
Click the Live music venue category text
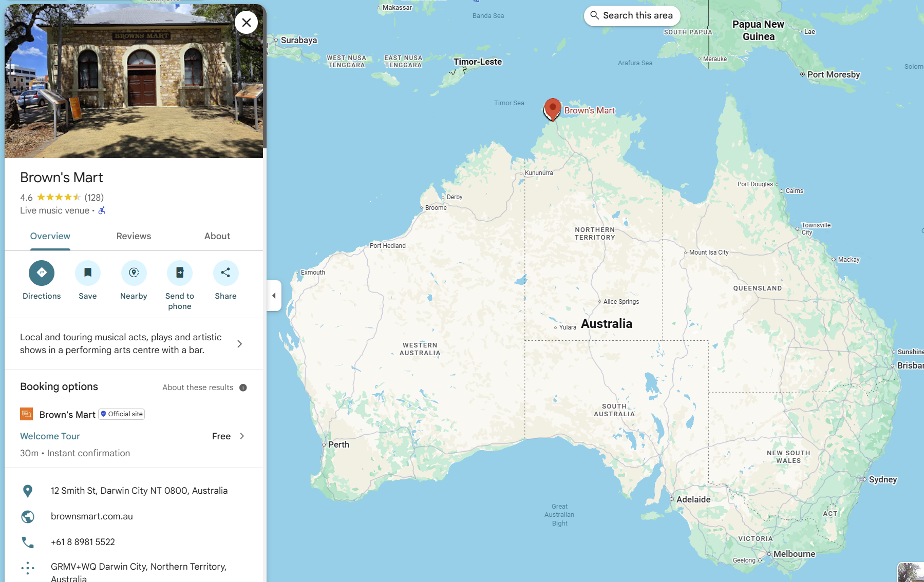54,210
